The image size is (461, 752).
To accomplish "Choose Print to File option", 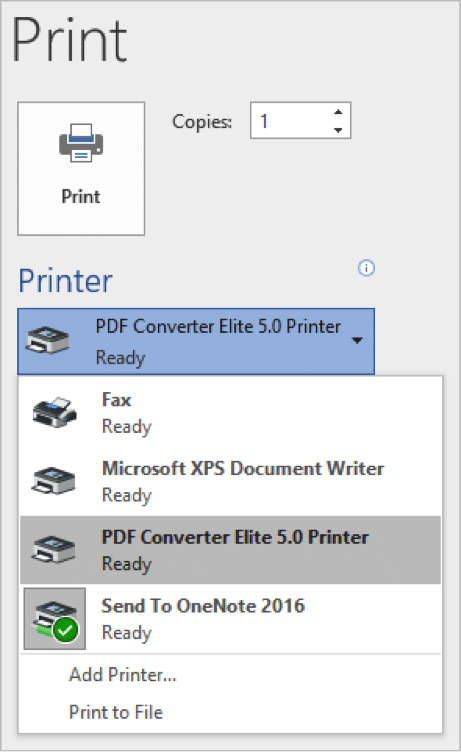I will [x=116, y=712].
